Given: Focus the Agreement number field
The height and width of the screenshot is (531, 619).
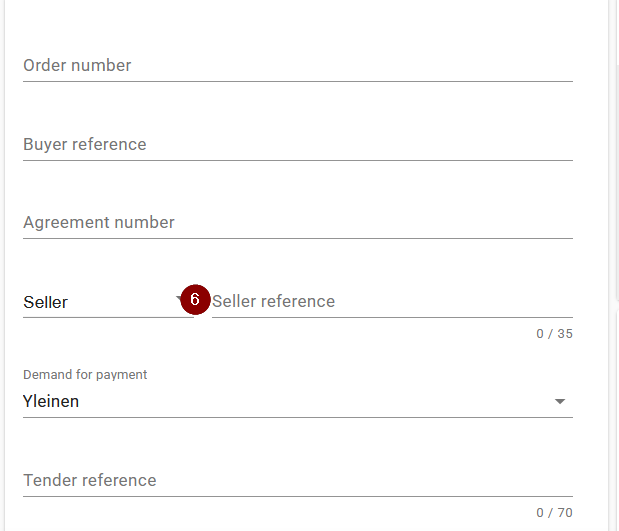Looking at the screenshot, I should coord(298,223).
